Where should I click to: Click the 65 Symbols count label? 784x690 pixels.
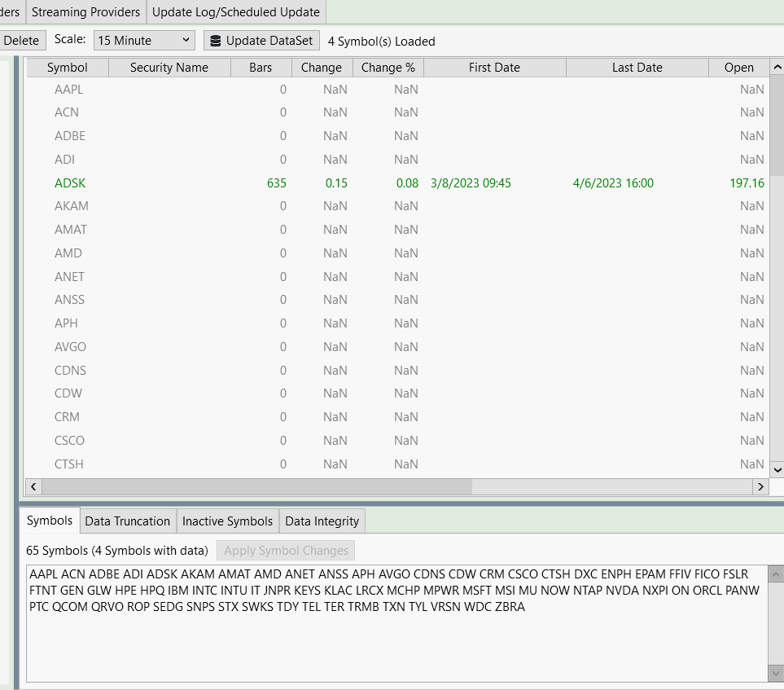point(117,551)
